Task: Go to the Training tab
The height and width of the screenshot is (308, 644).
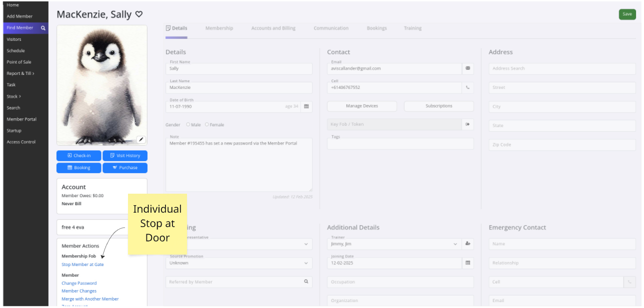Action: pos(412,28)
